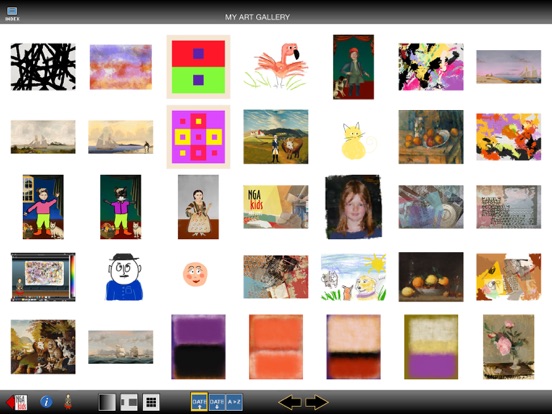Open the NGA kids collage thumbnail
The width and height of the screenshot is (552, 414).
pos(276,207)
